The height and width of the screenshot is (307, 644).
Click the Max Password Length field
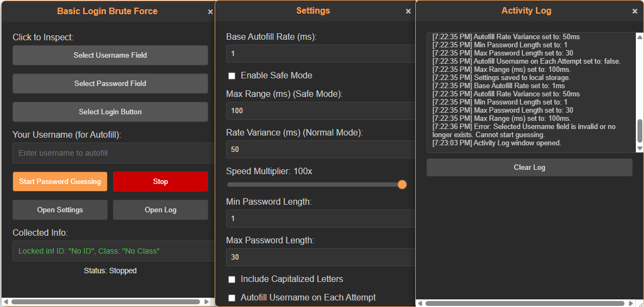pos(321,257)
